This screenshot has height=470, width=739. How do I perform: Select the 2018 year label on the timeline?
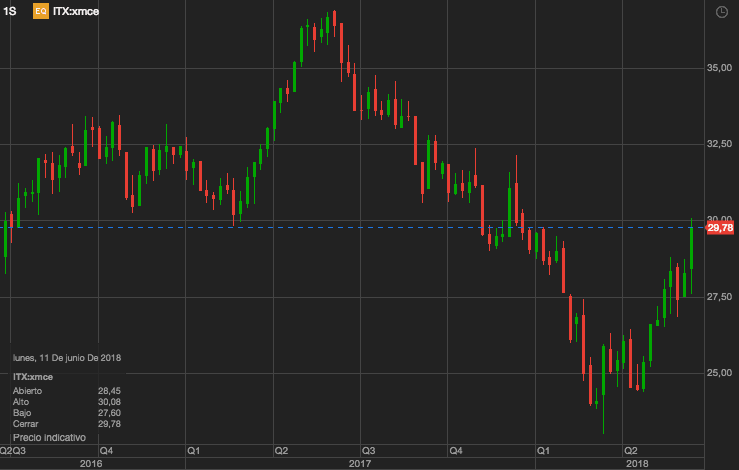tap(636, 463)
